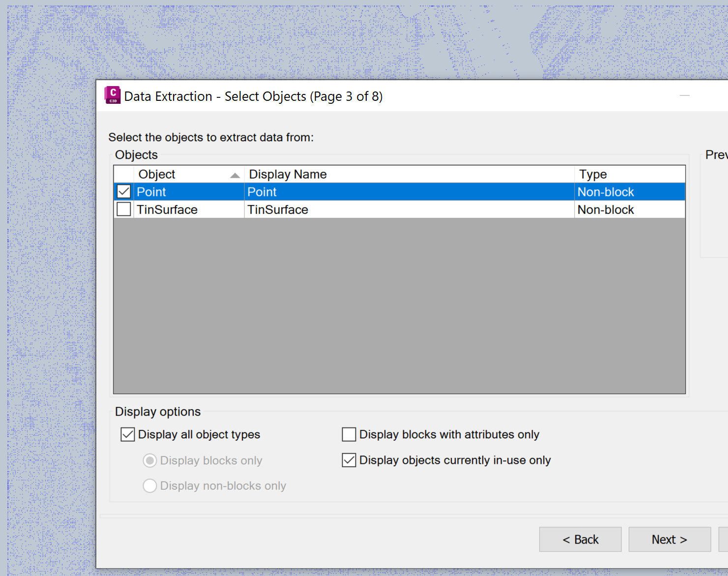Check the TinSurface object checkbox

pos(123,209)
